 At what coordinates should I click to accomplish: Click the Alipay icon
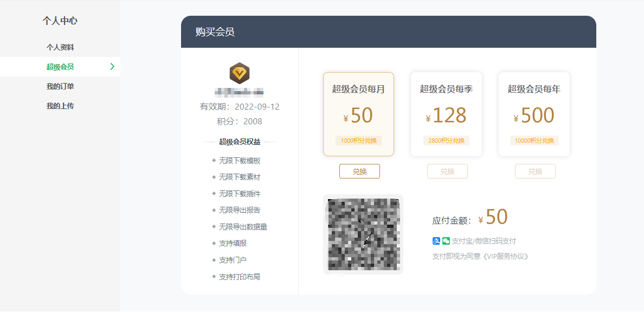(436, 241)
